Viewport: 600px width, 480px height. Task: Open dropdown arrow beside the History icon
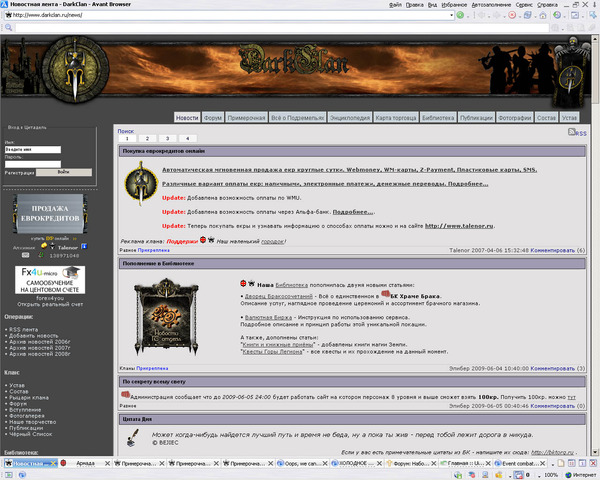point(564,16)
